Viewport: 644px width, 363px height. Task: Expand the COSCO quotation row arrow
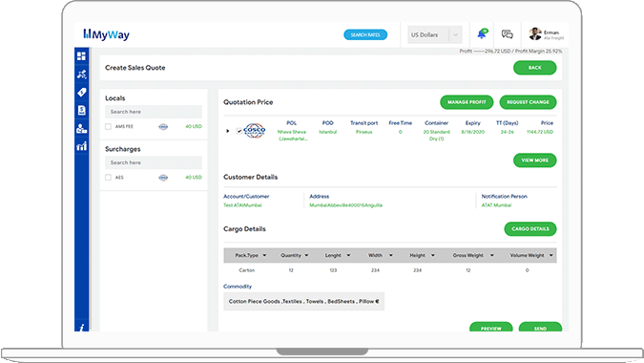[x=227, y=131]
